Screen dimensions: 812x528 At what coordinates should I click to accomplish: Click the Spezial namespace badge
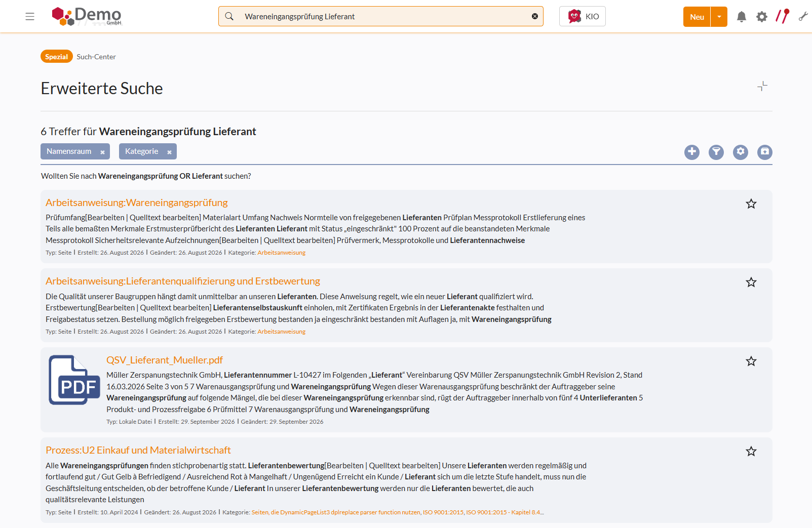(57, 57)
